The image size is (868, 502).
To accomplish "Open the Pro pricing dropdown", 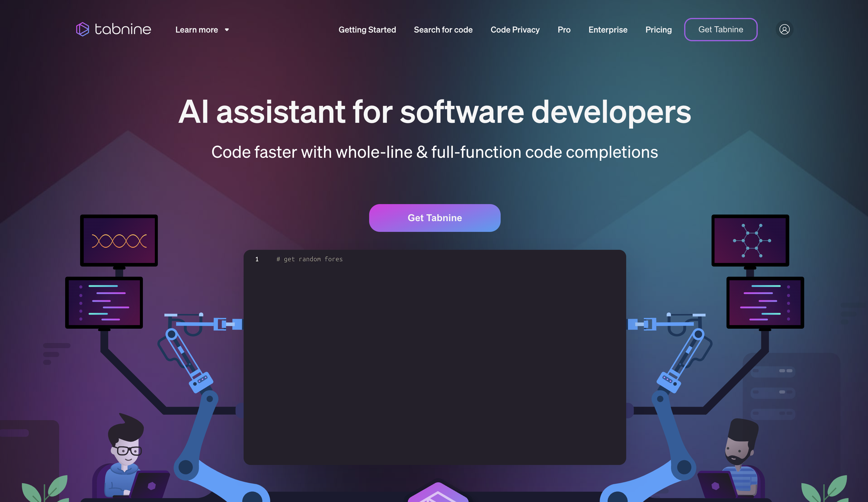I will click(x=564, y=29).
